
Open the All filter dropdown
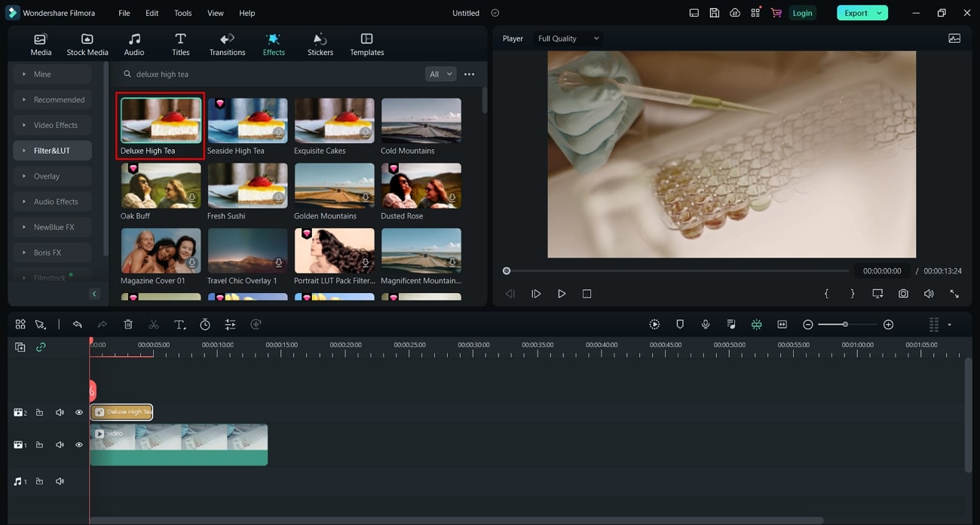(441, 74)
